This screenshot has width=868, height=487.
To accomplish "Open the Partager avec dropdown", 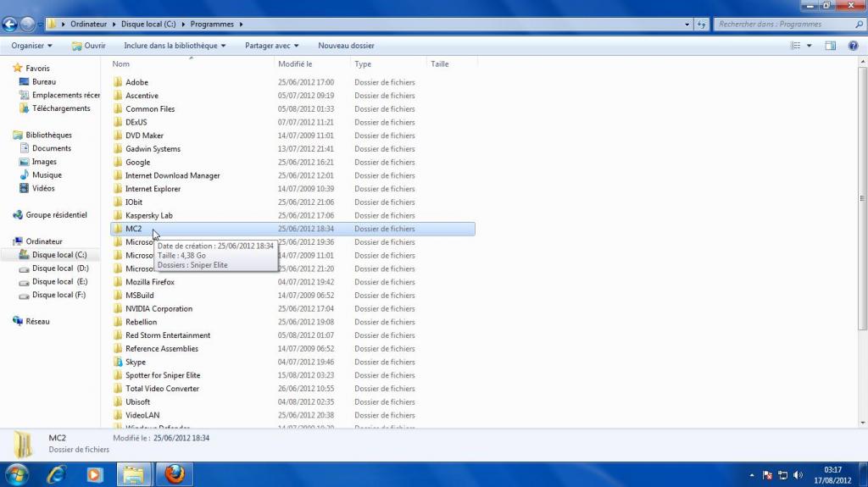I will pos(272,46).
